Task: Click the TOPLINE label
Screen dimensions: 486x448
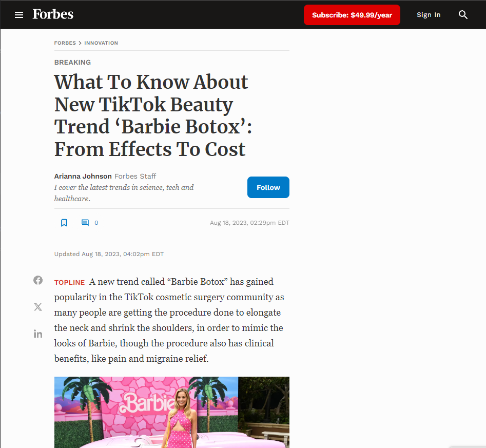Action: coord(69,282)
